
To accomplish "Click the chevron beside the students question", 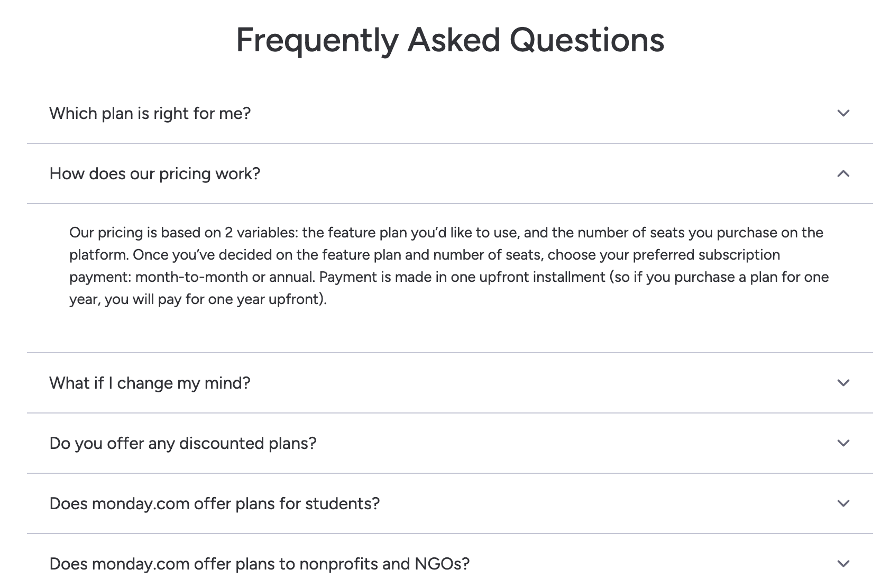I will (845, 504).
